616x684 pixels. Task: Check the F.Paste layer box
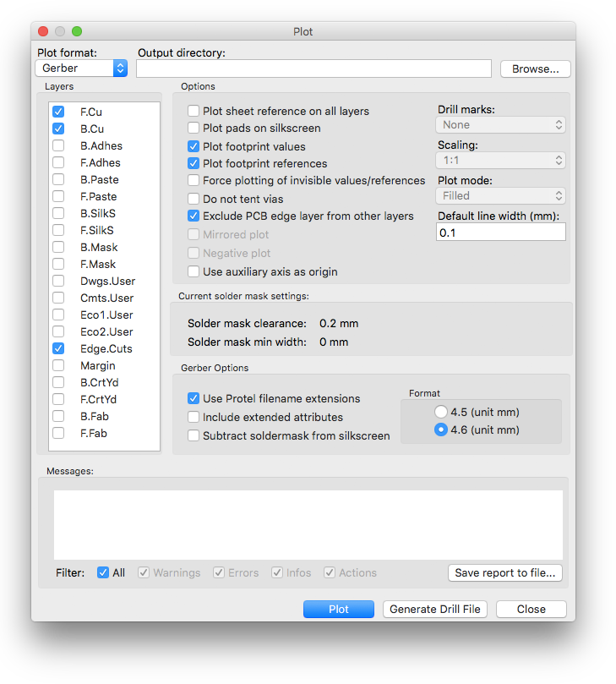coord(58,196)
